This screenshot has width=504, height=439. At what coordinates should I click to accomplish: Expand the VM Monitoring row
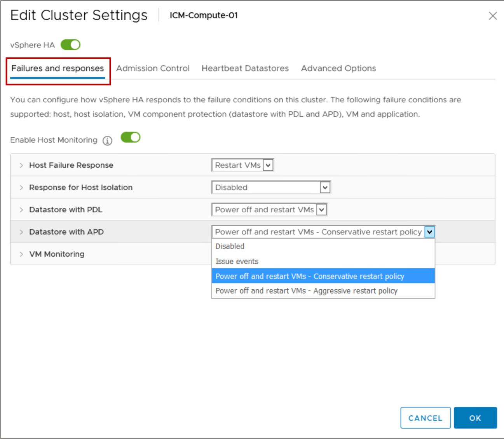(21, 254)
